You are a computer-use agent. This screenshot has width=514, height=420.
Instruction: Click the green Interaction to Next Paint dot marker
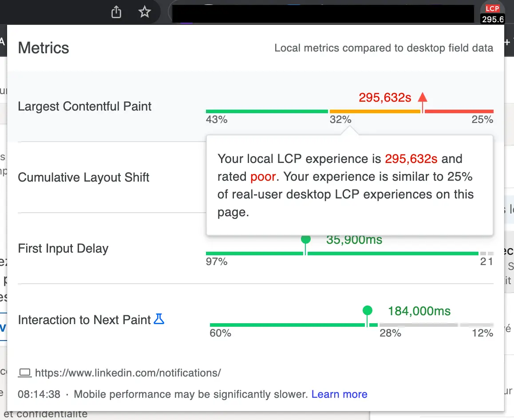tap(367, 310)
